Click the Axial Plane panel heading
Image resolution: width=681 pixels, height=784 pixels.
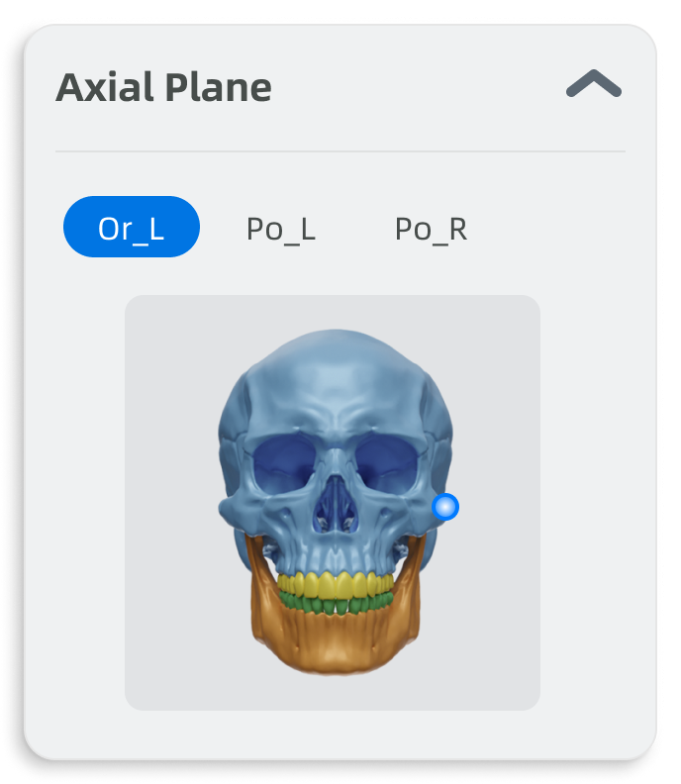click(163, 88)
